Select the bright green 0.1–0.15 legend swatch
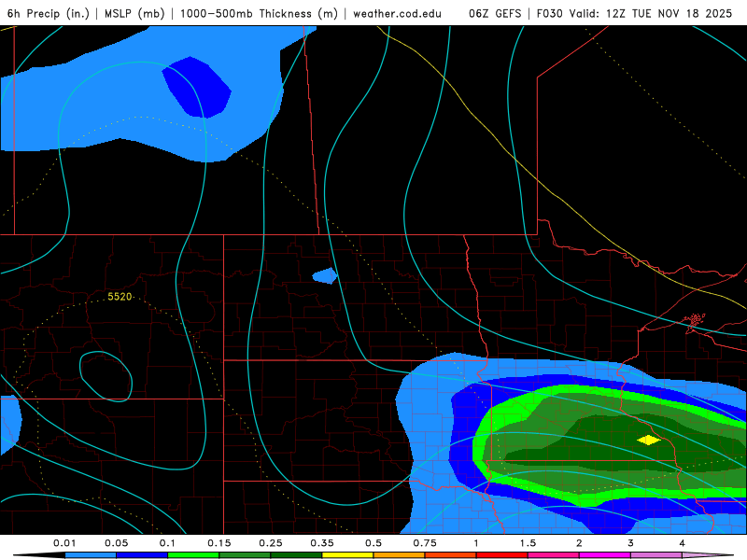 pyautogui.click(x=193, y=555)
